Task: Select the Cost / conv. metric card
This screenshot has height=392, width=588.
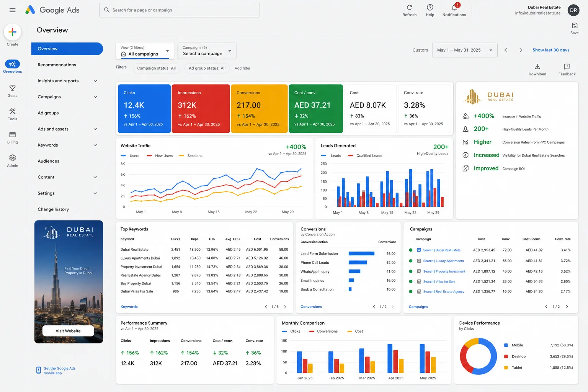Action: (x=316, y=109)
